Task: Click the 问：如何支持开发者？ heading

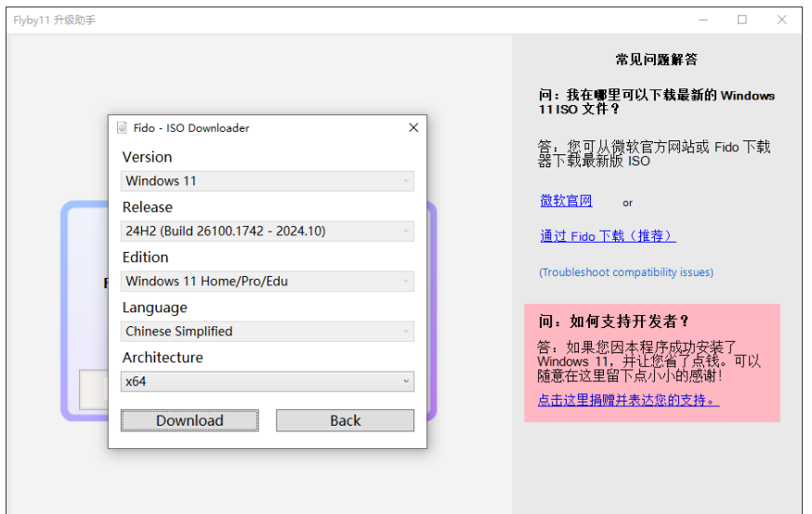Action: click(x=614, y=322)
